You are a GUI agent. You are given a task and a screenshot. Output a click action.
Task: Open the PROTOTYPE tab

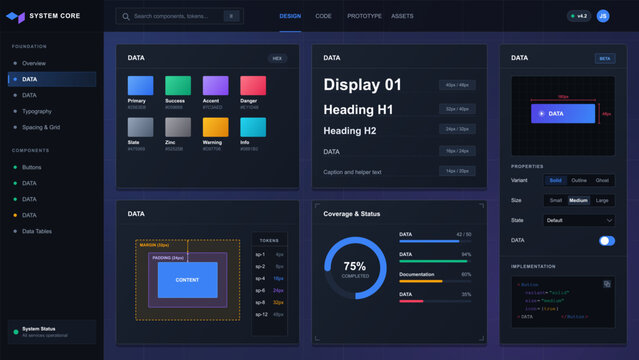click(x=364, y=16)
